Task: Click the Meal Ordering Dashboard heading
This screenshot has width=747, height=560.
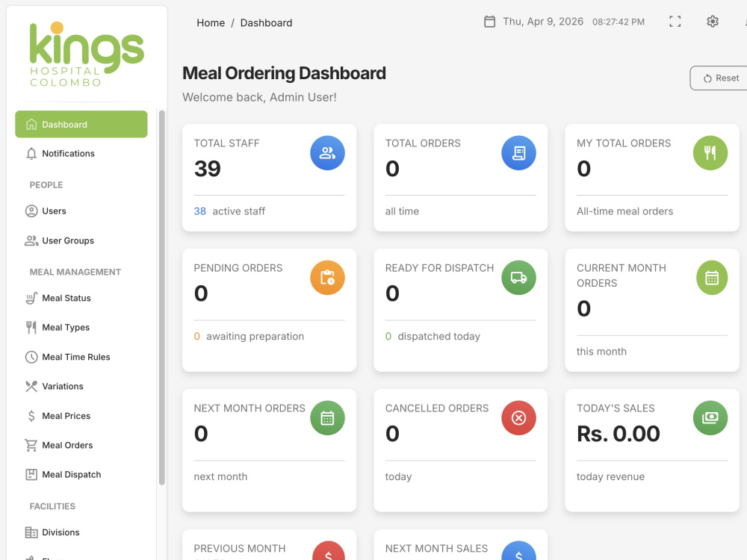Action: click(284, 73)
